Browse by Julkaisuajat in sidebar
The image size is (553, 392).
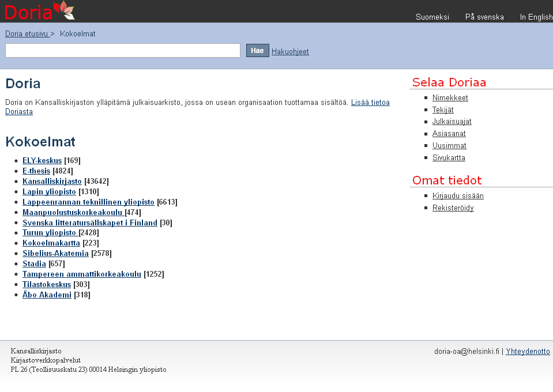[452, 121]
